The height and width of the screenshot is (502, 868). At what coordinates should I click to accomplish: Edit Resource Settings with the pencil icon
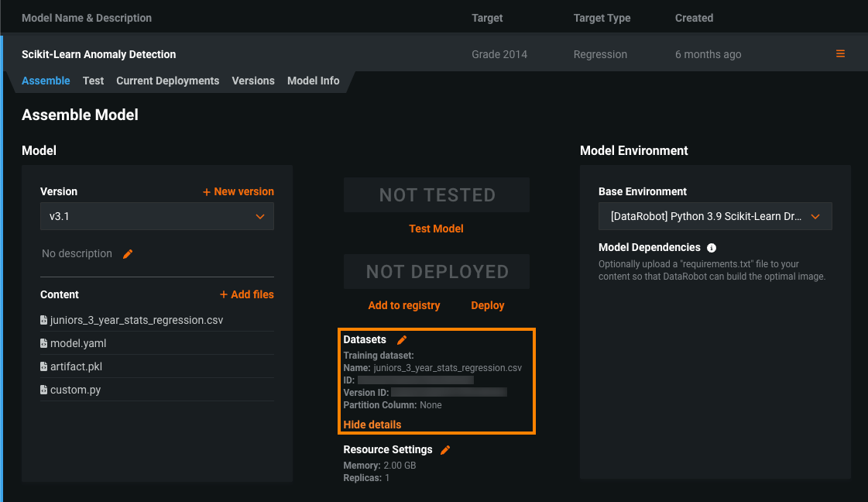point(445,450)
